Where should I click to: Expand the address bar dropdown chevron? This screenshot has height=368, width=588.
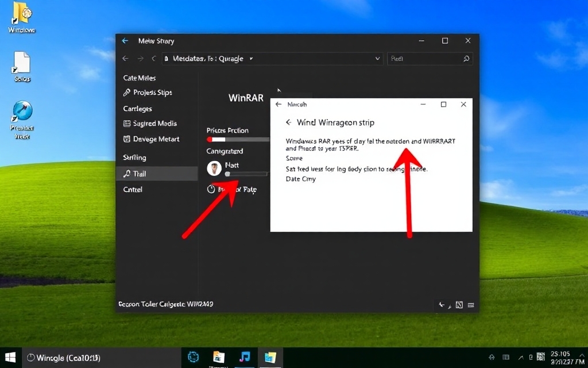(378, 59)
